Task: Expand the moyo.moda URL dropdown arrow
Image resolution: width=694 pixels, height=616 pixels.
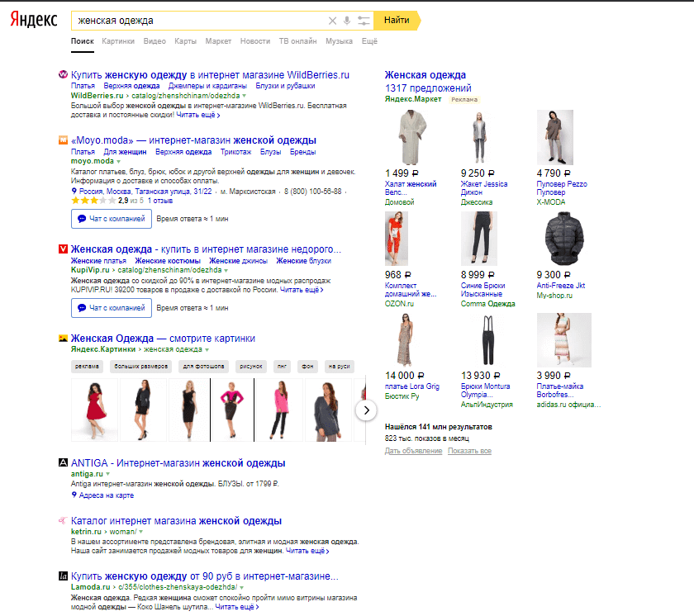Action: point(119,161)
